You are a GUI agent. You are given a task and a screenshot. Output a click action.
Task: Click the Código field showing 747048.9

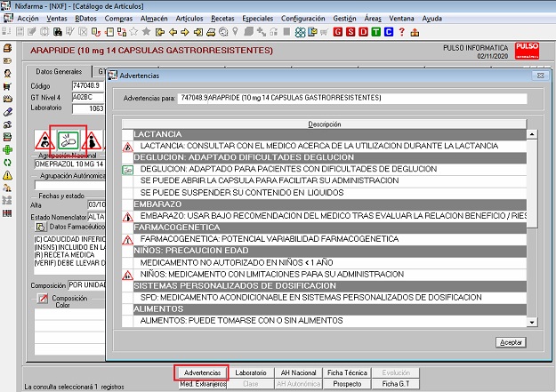coord(88,85)
